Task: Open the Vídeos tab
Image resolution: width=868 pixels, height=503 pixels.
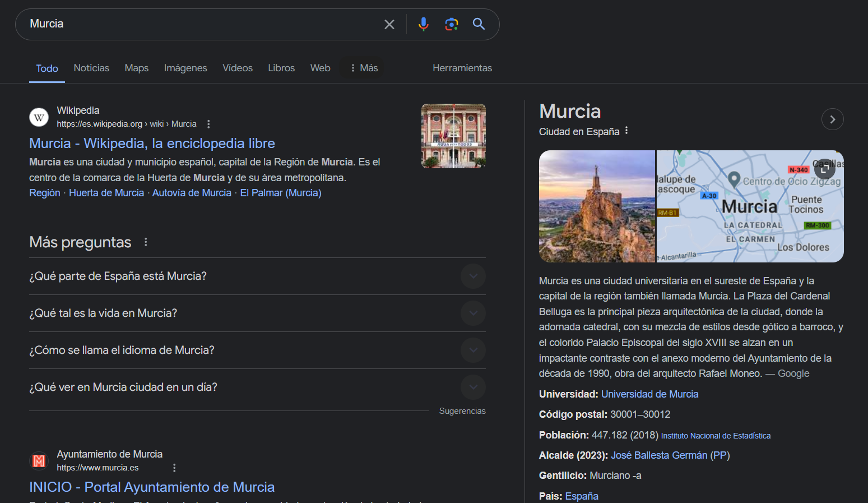Action: click(x=238, y=68)
